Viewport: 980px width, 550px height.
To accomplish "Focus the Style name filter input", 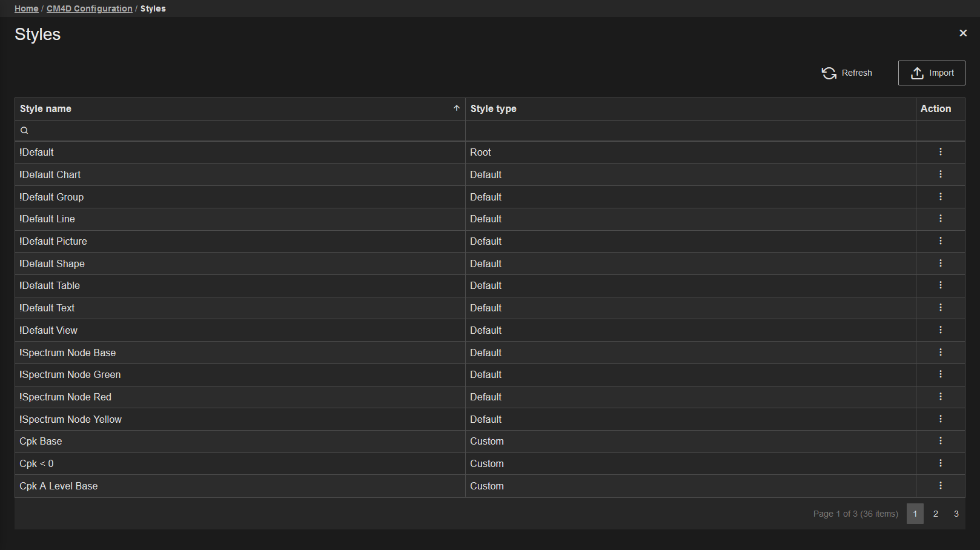I will (x=242, y=131).
